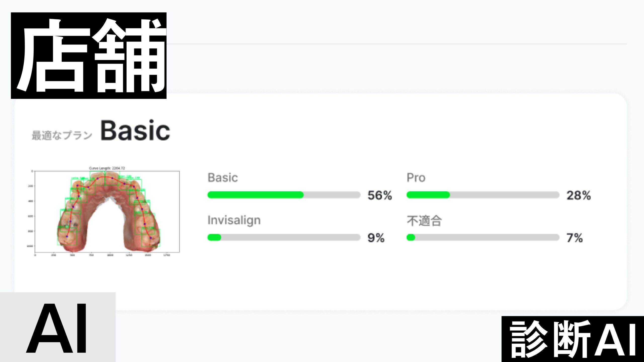Click the Invisalign plan label
The height and width of the screenshot is (362, 644).
tap(234, 220)
